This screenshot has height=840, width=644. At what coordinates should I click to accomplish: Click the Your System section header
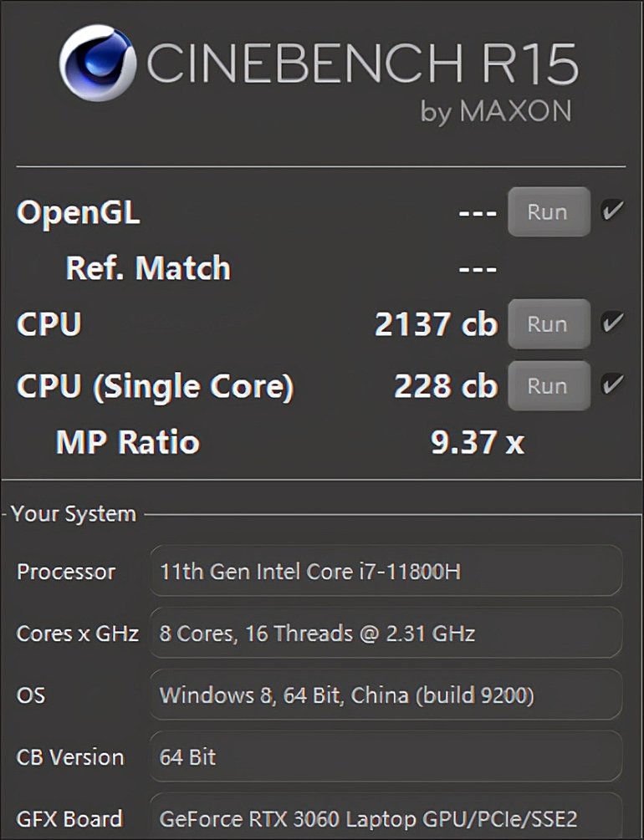coord(74,514)
